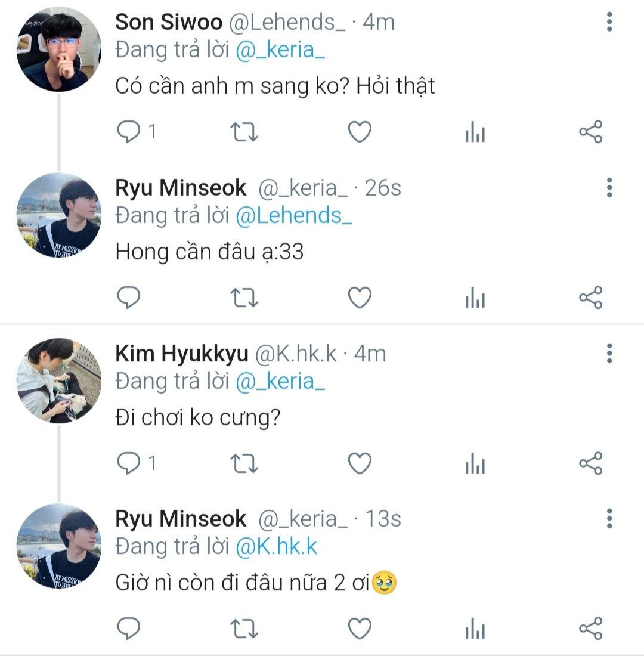The width and height of the screenshot is (644, 656).
Task: Retweet Son Siwoo's reply
Action: click(244, 132)
